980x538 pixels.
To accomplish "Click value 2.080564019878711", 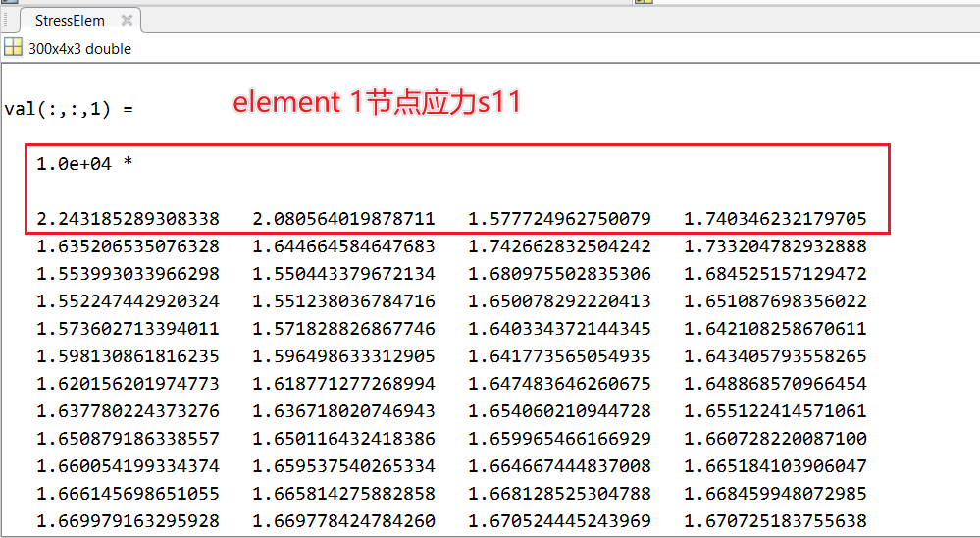I will coord(343,218).
